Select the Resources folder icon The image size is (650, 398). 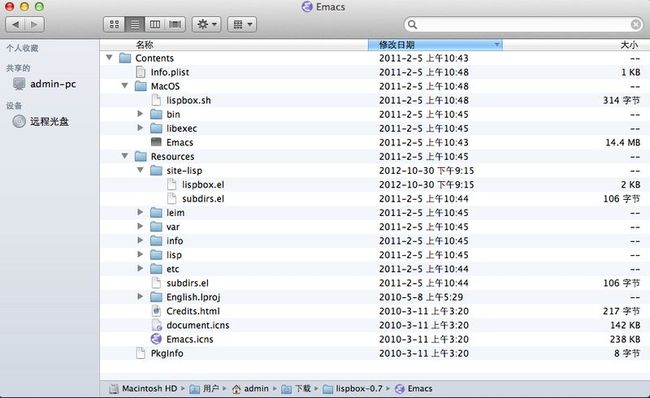[141, 157]
